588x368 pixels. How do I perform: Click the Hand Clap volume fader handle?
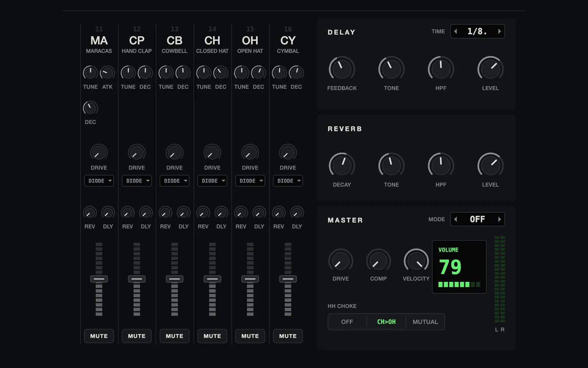tap(137, 279)
